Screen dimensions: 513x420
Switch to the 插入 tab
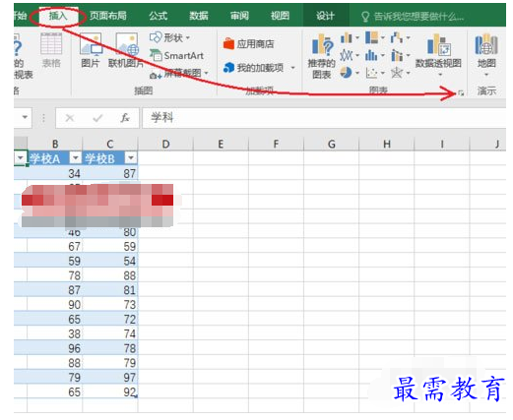click(58, 16)
